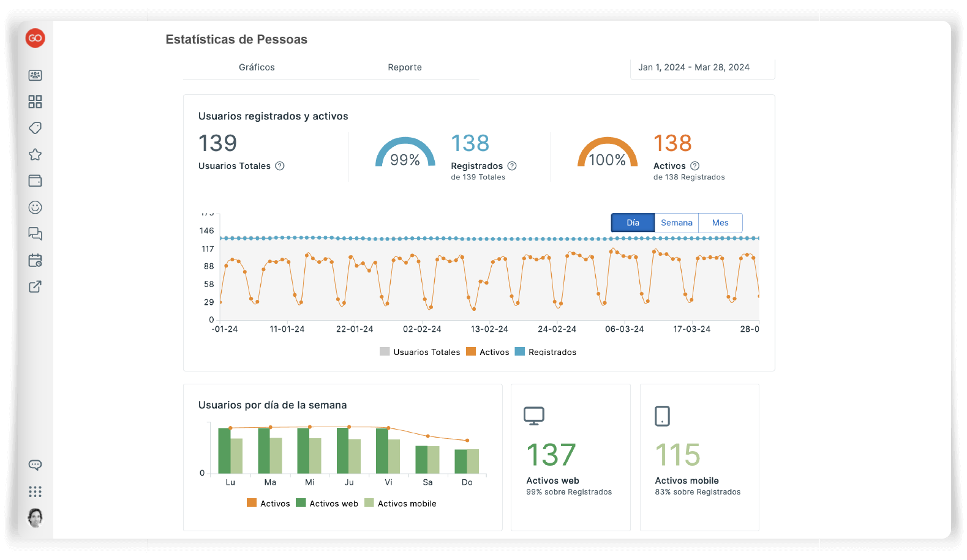Select the Día chart granularity
The width and height of the screenshot is (967, 560).
(633, 223)
